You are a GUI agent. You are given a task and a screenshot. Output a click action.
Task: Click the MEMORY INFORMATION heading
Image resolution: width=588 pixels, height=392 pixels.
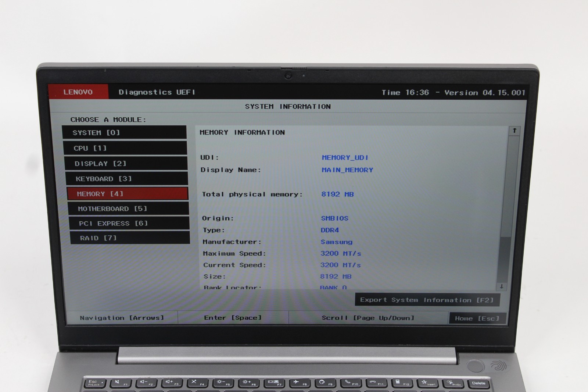[x=242, y=132]
